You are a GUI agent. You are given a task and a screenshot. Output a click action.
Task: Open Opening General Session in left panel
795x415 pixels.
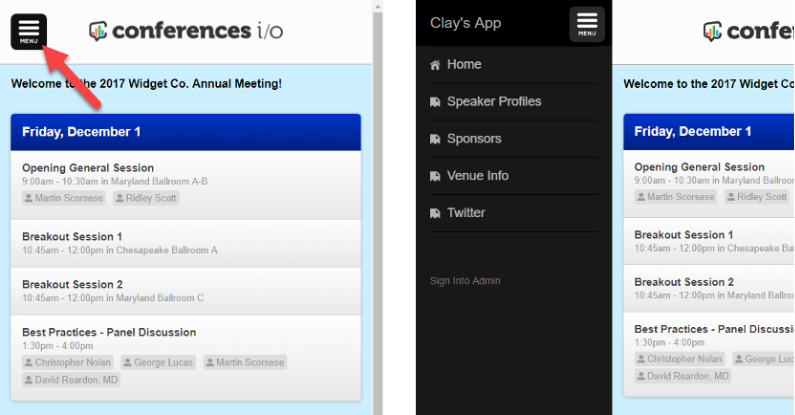[88, 168]
